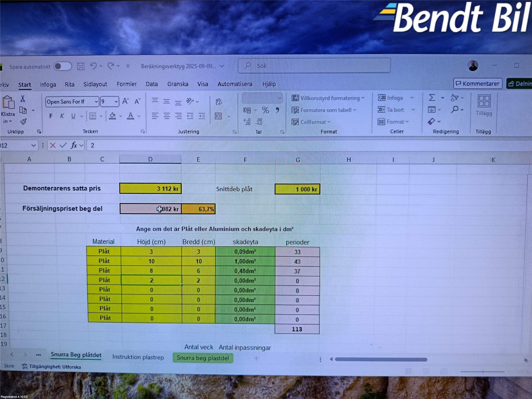Click the Wrap text icon
Viewport: 532px width, 399px height.
point(219,101)
